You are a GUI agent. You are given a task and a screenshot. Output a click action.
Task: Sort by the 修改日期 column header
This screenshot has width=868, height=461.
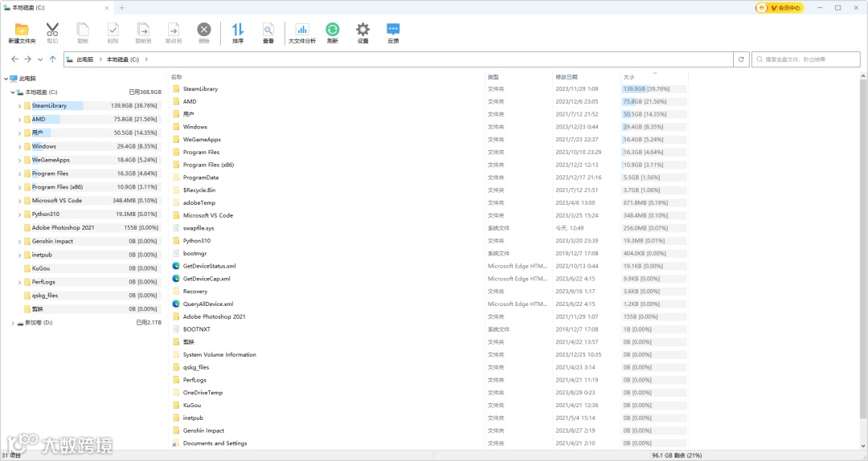point(567,77)
